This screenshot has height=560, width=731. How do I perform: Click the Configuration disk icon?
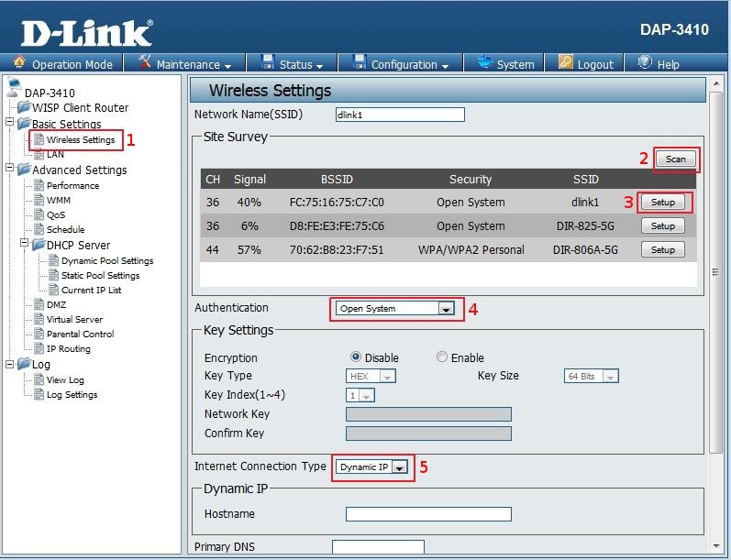click(x=358, y=63)
